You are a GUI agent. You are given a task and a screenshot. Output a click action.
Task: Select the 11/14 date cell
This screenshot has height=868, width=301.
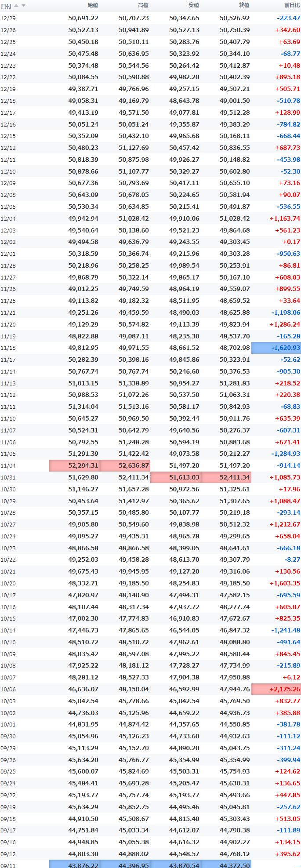(8, 371)
